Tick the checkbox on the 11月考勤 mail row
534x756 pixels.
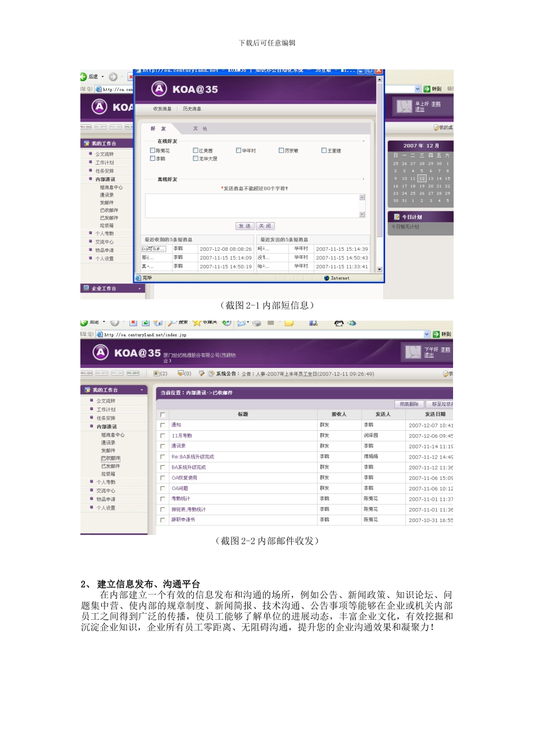162,435
